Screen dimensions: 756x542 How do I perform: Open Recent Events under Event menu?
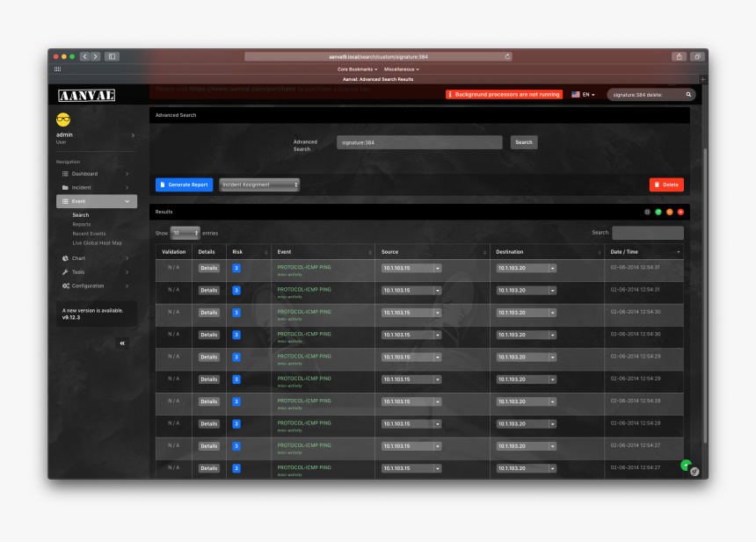tap(89, 234)
